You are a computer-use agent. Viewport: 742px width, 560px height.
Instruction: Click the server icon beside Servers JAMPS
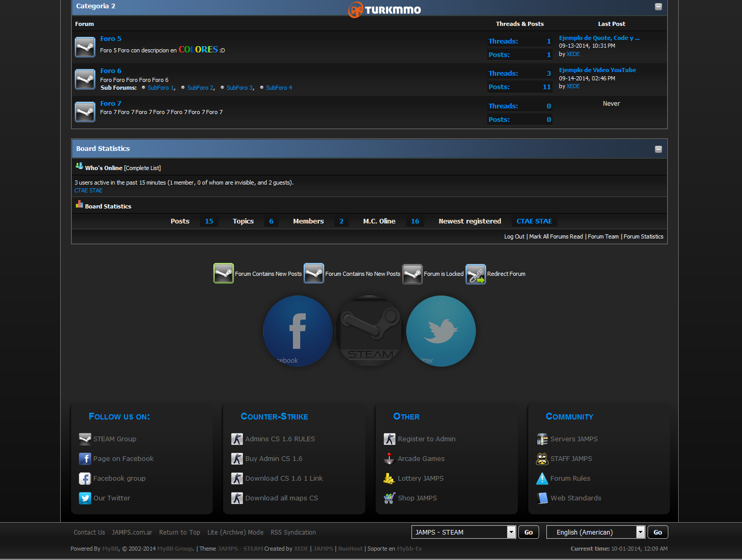tap(542, 439)
